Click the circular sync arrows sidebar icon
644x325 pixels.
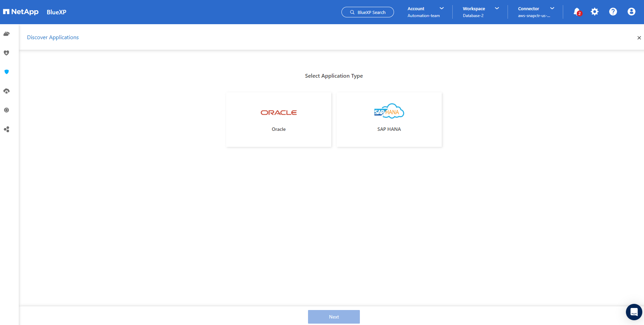[6, 110]
